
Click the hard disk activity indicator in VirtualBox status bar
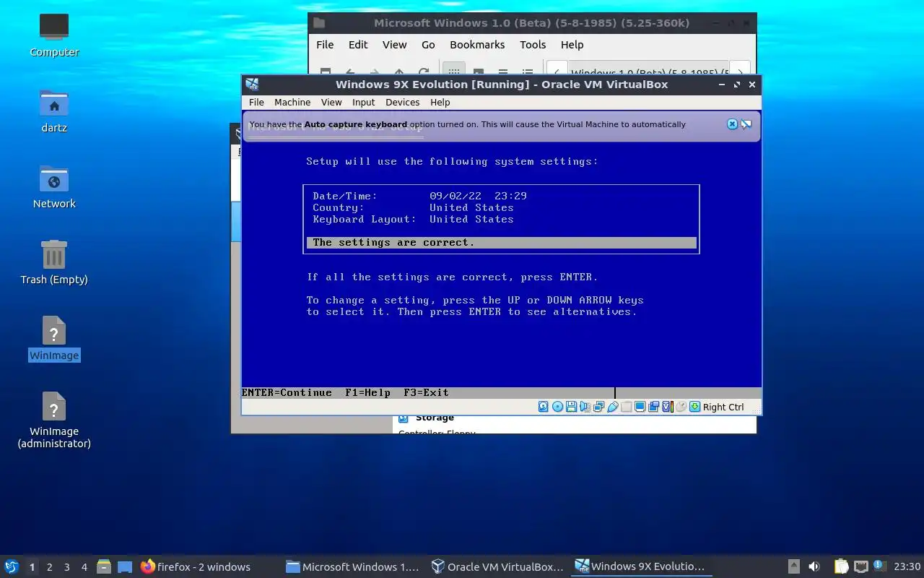[x=544, y=407]
